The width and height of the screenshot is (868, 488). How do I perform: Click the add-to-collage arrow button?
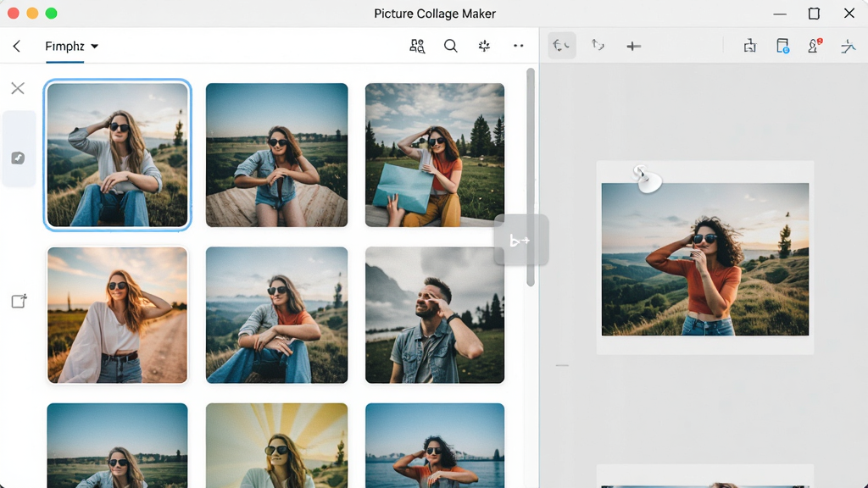[520, 240]
